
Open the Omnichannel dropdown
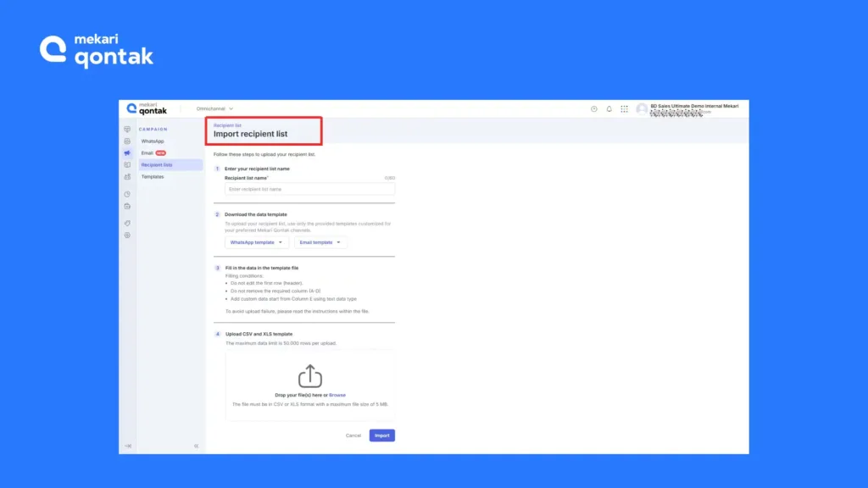pos(214,108)
